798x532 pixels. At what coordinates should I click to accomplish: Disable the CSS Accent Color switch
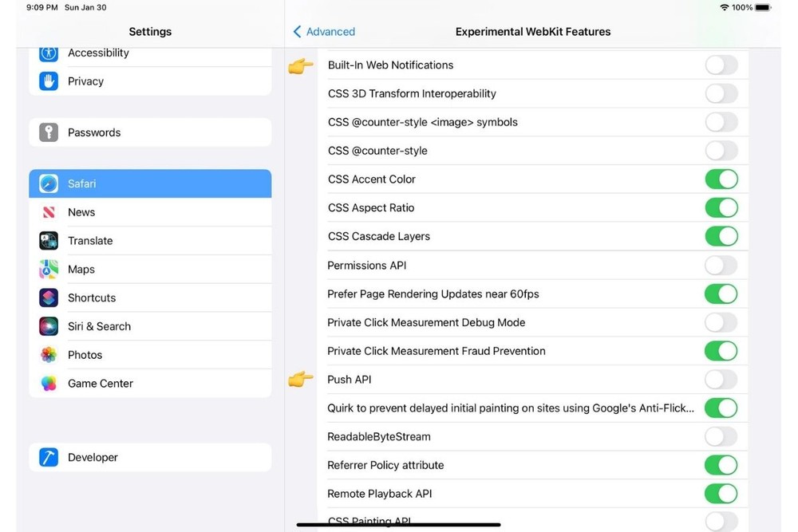721,179
